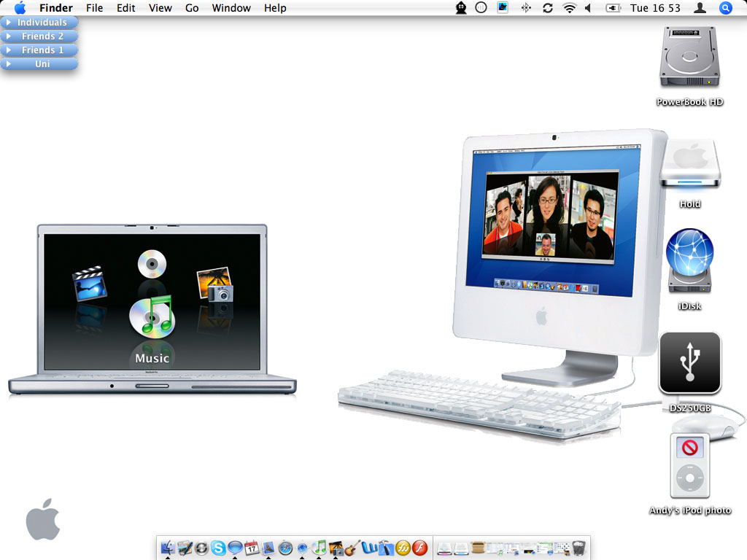Open iChat speech bubble in Dock
The width and height of the screenshot is (747, 560).
pyautogui.click(x=236, y=548)
